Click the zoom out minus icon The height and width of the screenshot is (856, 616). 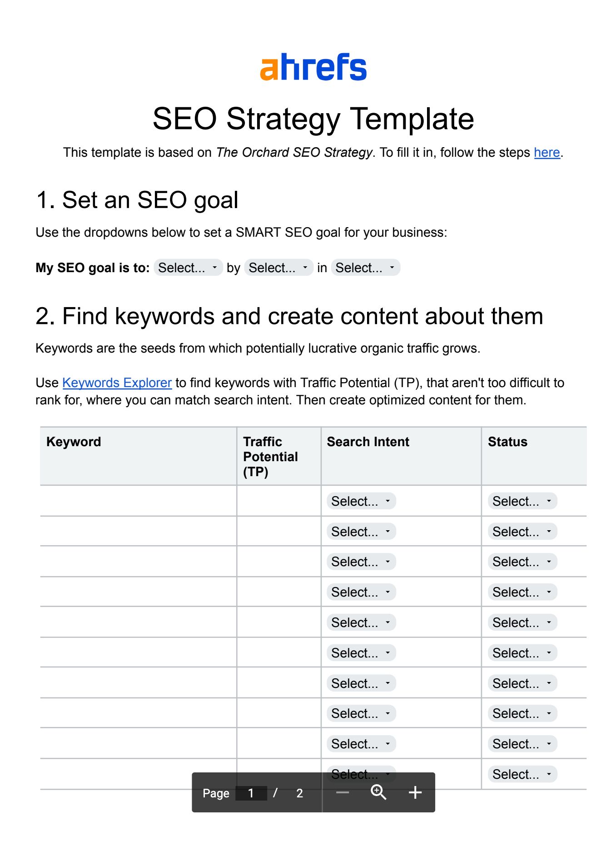pyautogui.click(x=343, y=792)
